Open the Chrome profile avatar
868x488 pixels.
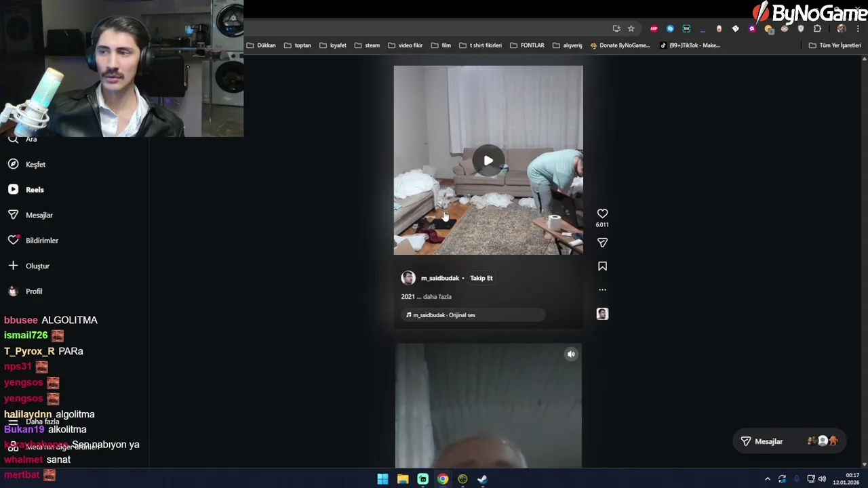(x=842, y=28)
